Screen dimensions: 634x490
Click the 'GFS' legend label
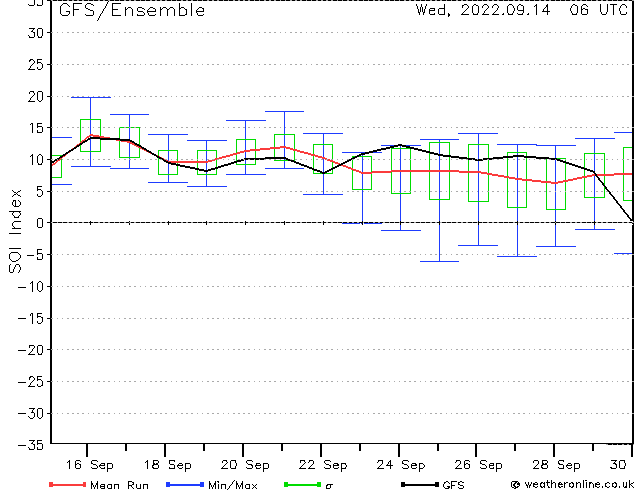click(x=453, y=485)
